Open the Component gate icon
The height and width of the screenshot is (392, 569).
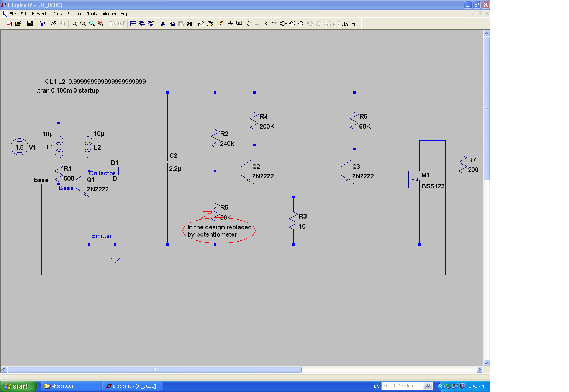click(x=284, y=24)
